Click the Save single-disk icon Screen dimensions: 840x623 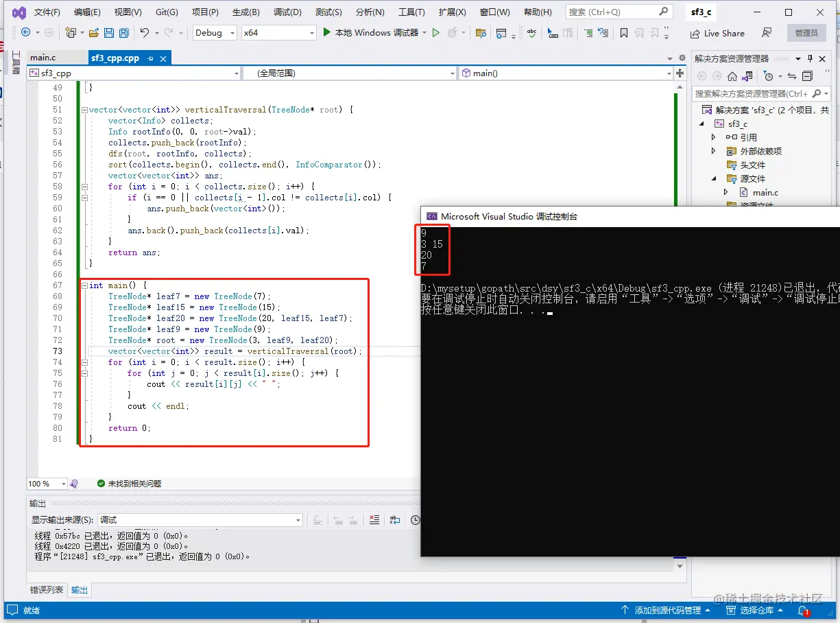click(108, 32)
